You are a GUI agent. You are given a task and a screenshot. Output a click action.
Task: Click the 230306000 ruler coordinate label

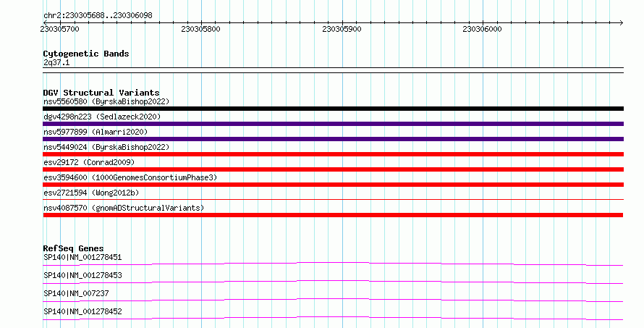[x=482, y=29]
